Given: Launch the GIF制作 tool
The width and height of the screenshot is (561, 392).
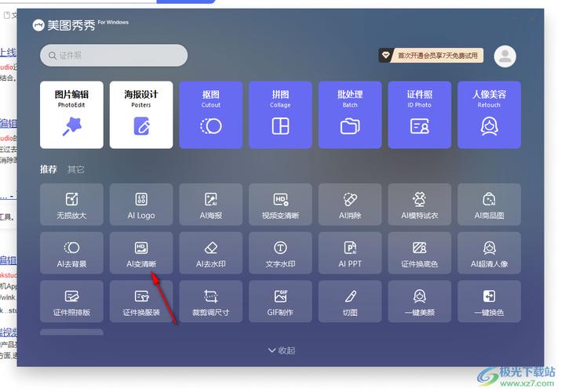Looking at the screenshot, I should pos(280,302).
